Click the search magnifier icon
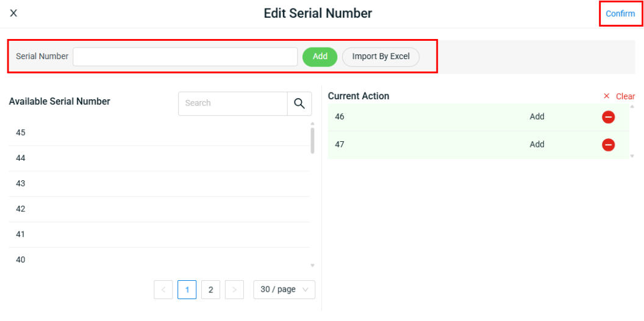644x321 pixels. 299,104
